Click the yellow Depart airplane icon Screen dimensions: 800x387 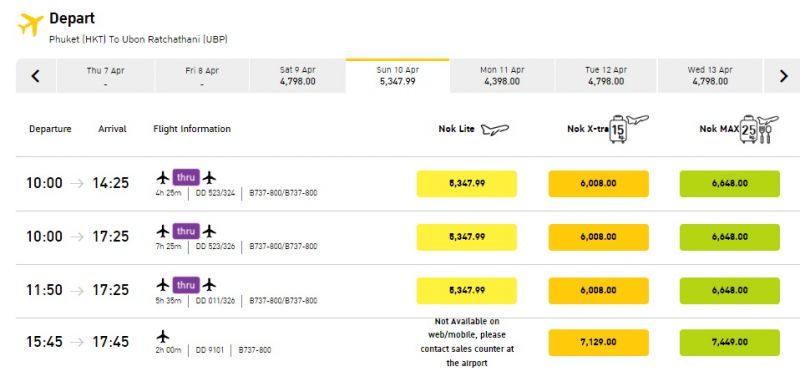click(31, 24)
